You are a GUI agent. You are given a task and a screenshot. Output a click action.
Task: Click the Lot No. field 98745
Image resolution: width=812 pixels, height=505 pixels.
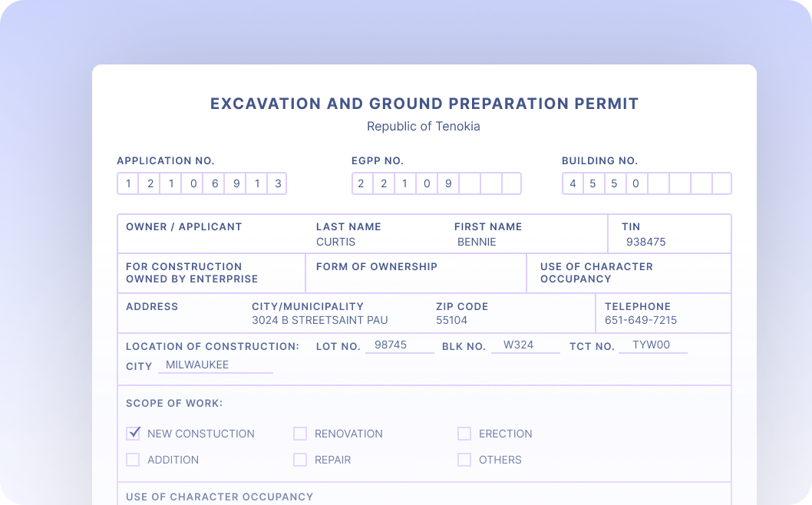click(x=399, y=345)
